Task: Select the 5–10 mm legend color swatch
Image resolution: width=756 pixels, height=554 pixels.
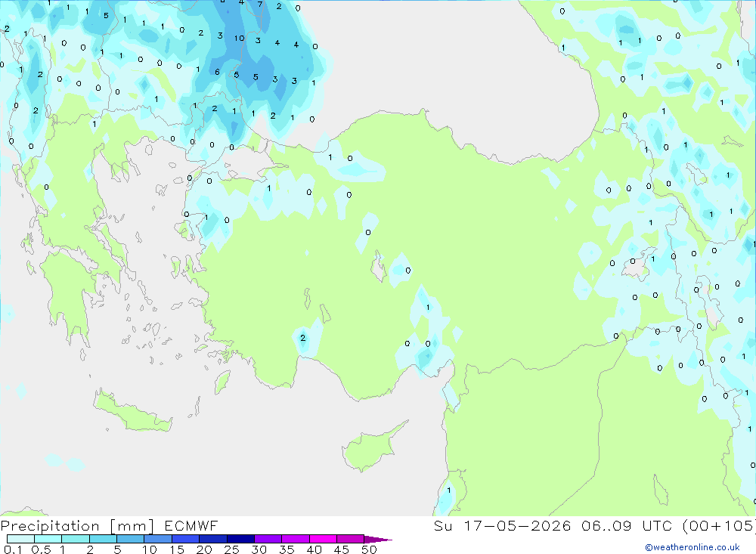Action: (131, 539)
